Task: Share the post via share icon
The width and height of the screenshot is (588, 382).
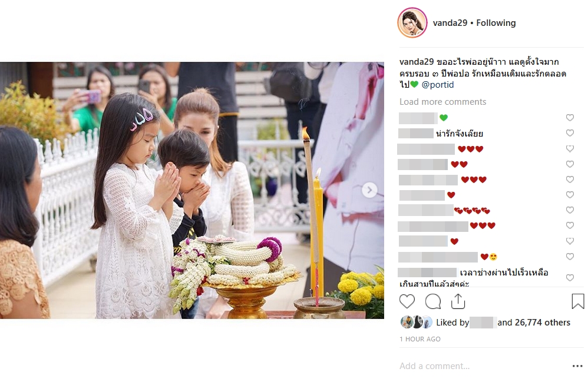Action: point(458,301)
